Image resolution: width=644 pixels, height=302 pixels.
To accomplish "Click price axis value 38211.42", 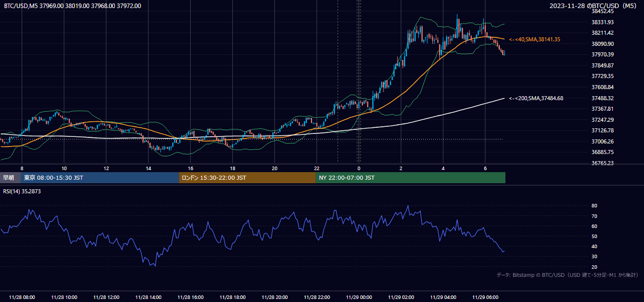I will tap(602, 33).
